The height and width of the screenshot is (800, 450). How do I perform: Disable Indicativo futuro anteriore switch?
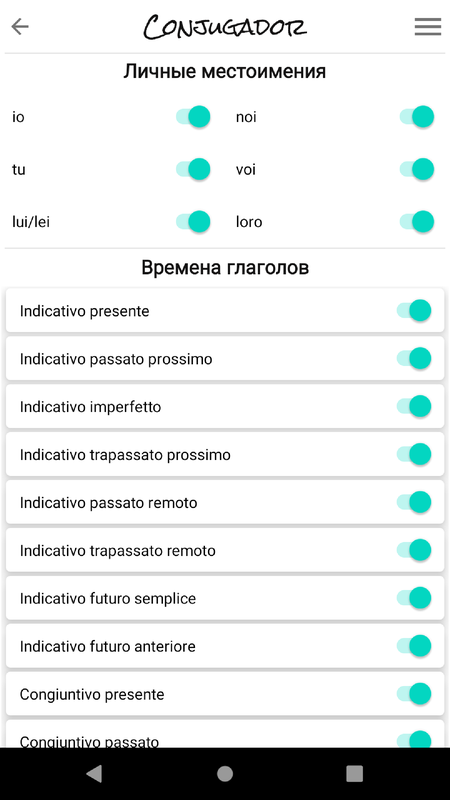pos(414,645)
